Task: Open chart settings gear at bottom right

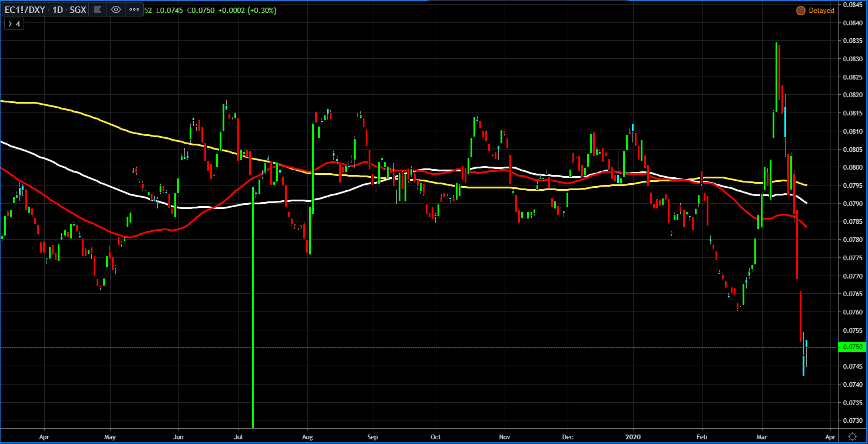Action: pos(852,436)
